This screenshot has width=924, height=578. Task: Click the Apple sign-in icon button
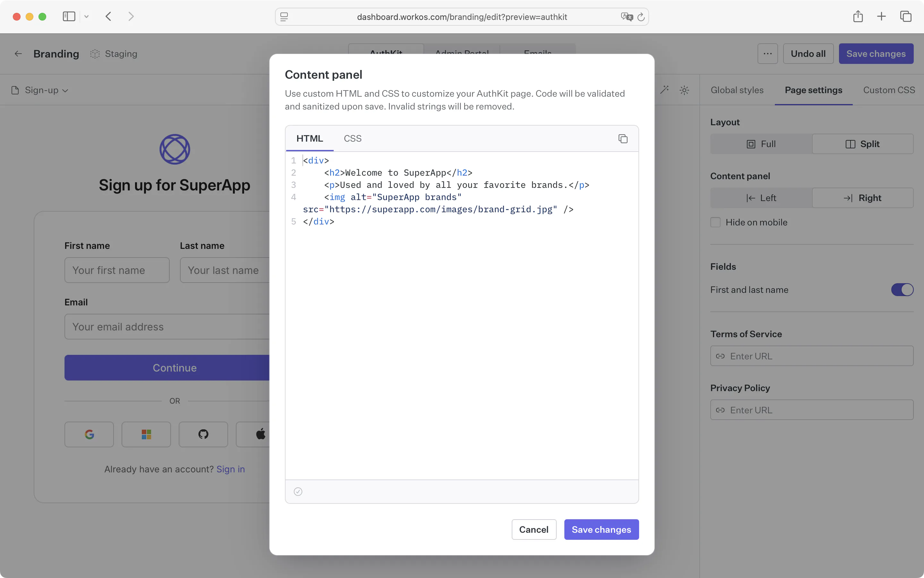tap(253, 434)
